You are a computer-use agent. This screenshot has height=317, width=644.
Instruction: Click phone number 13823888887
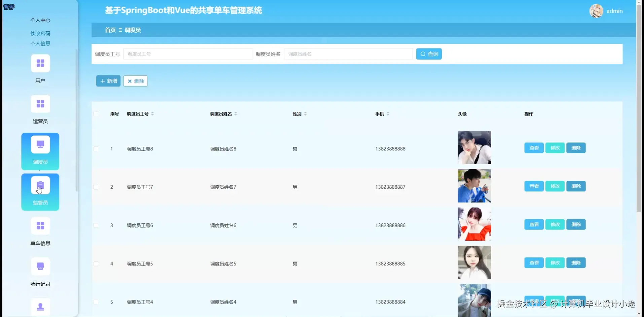390,187
